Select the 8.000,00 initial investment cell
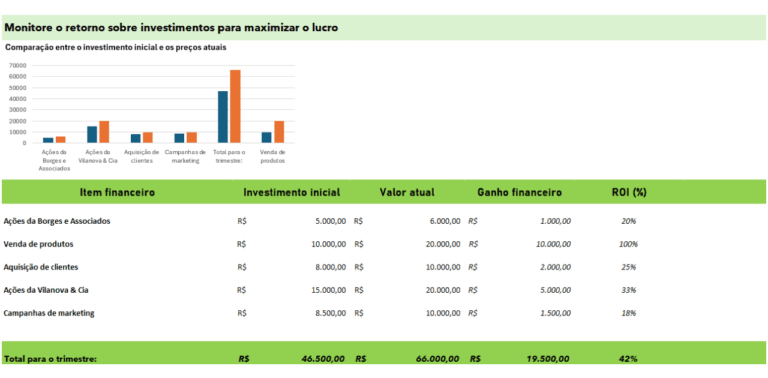This screenshot has width=768, height=378. coord(291,267)
